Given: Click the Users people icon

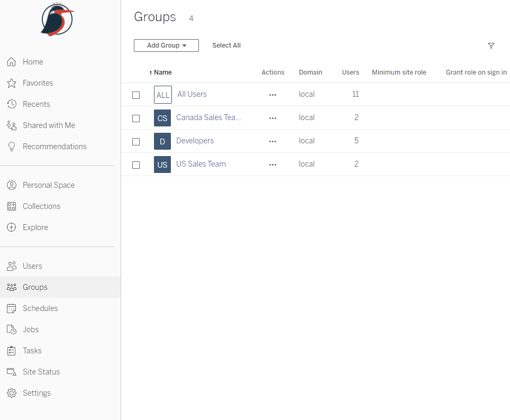Looking at the screenshot, I should coord(12,266).
